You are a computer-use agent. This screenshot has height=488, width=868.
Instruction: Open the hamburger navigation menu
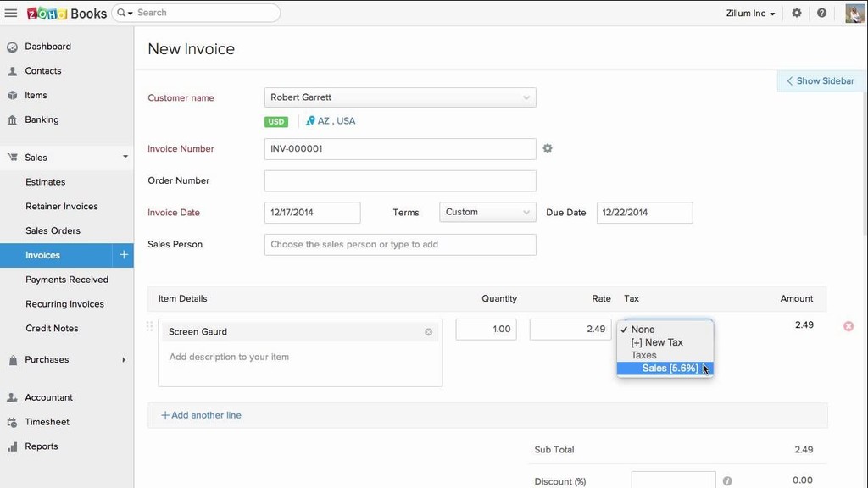pos(11,13)
